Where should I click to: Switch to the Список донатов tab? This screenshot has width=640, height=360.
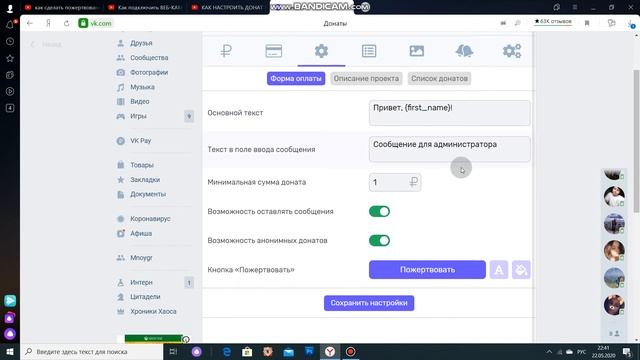pyautogui.click(x=439, y=78)
